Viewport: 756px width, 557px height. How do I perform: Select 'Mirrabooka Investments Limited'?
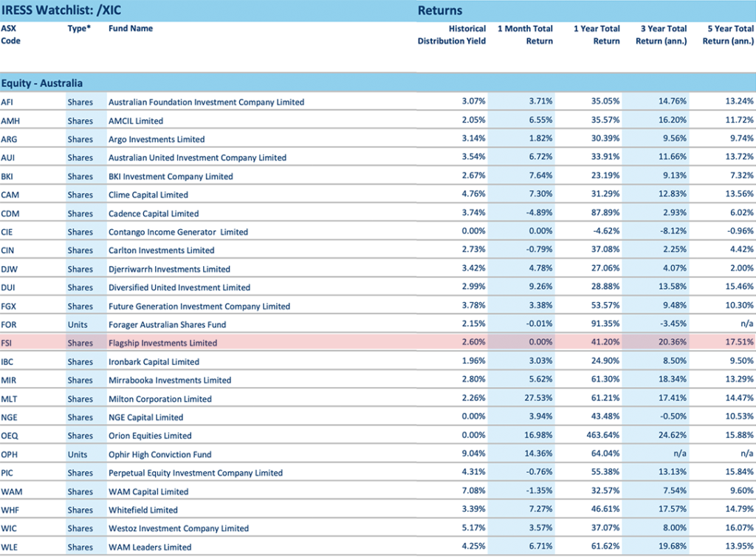pos(170,380)
